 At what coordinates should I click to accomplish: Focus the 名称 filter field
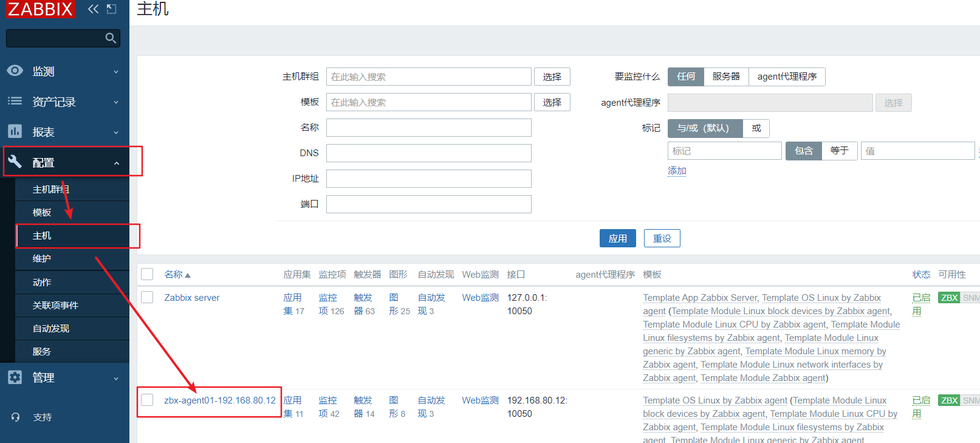tap(429, 128)
